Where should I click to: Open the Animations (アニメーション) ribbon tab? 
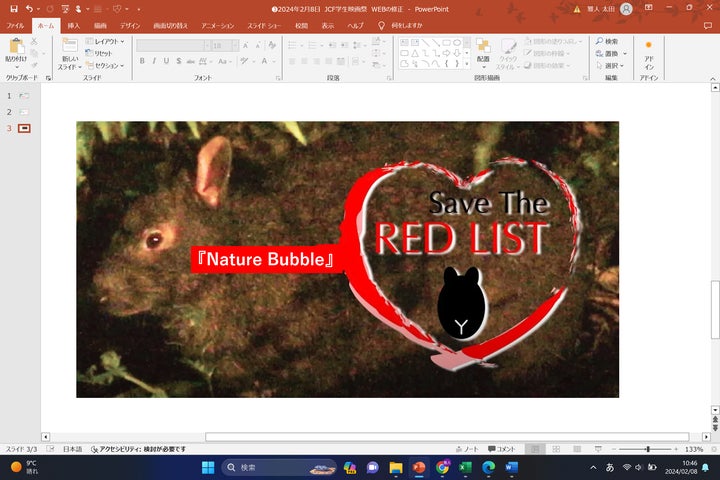(x=217, y=25)
